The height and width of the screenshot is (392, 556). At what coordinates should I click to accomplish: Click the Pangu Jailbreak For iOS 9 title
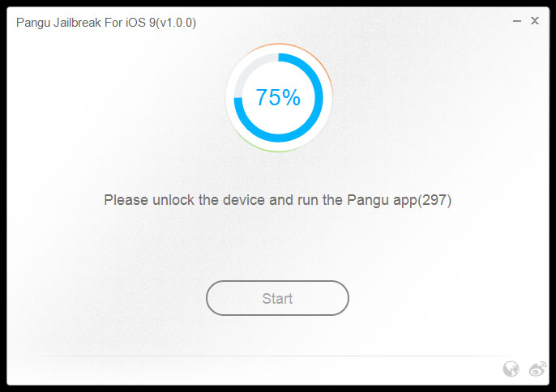[x=105, y=23]
